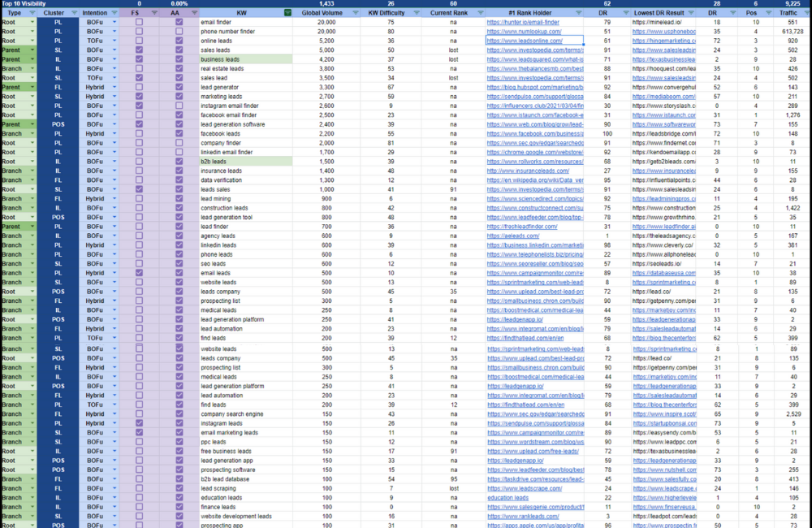Open Intention dropdown for ppc leads row
The width and height of the screenshot is (812, 528).
[114, 442]
